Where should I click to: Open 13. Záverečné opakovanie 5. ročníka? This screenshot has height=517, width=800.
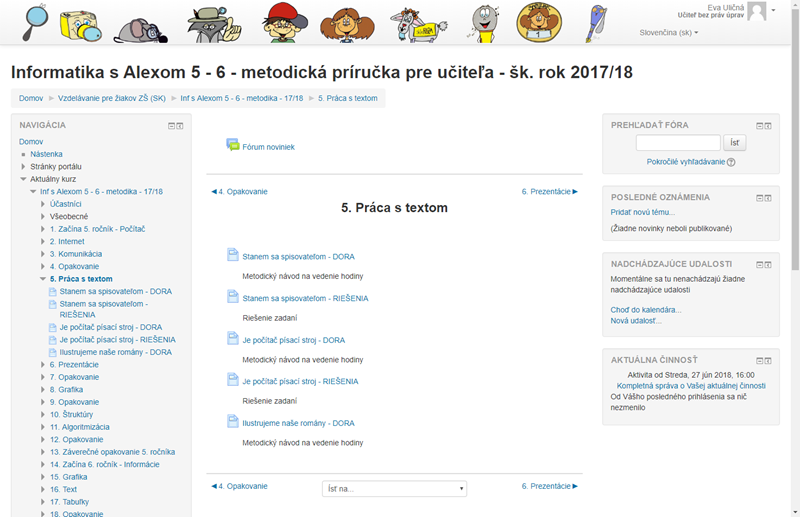tap(112, 452)
